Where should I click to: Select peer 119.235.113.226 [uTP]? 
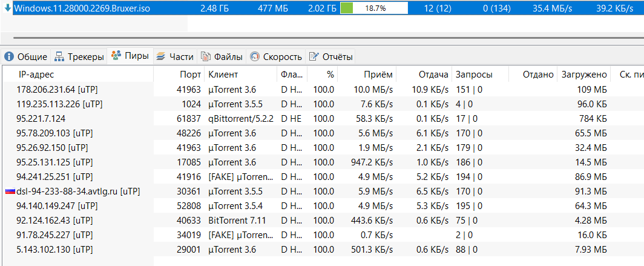point(59,104)
